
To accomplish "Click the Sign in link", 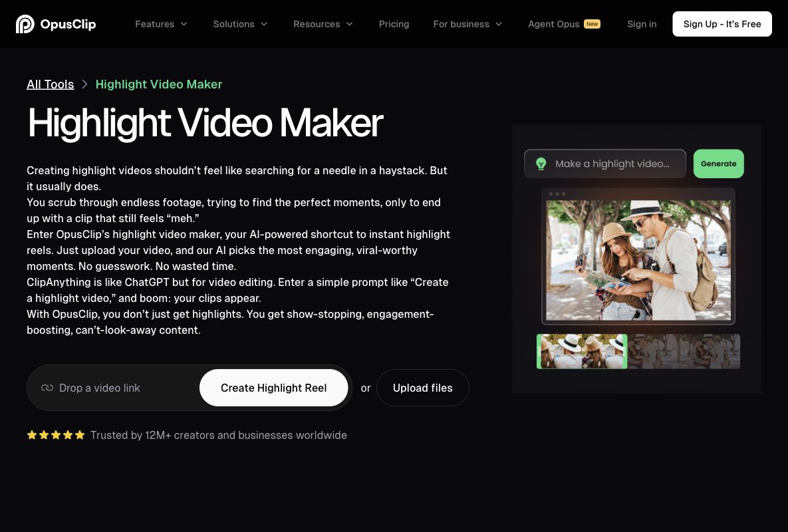I will (x=641, y=24).
